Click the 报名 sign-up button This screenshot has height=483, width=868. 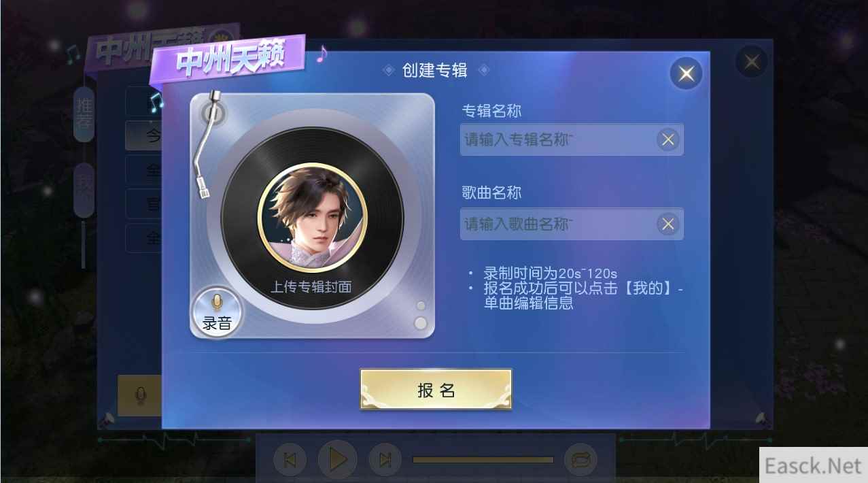436,390
